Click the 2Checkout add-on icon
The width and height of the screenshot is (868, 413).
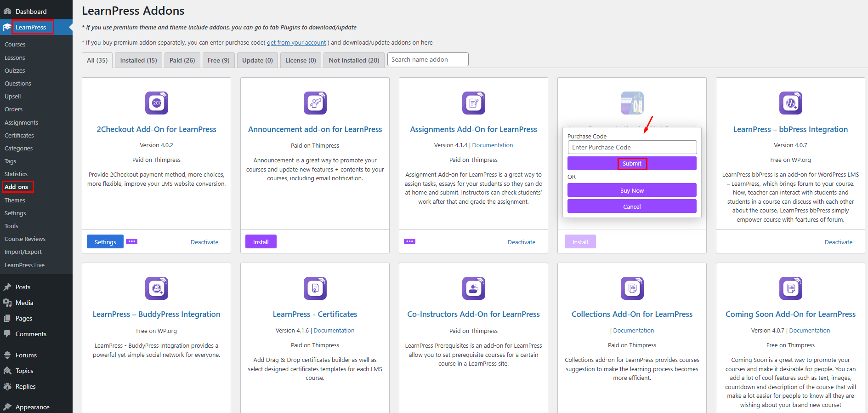pos(157,103)
